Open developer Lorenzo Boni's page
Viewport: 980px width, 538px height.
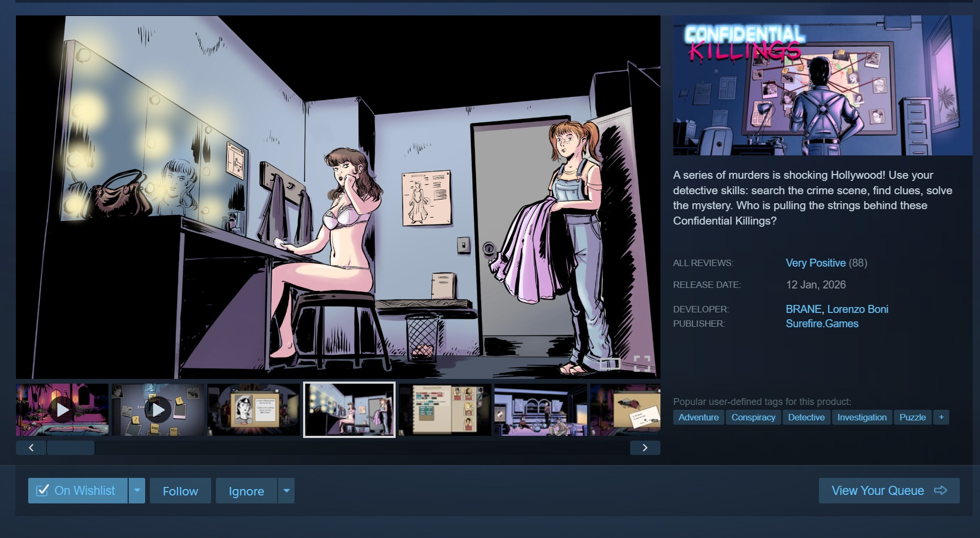[x=858, y=309]
